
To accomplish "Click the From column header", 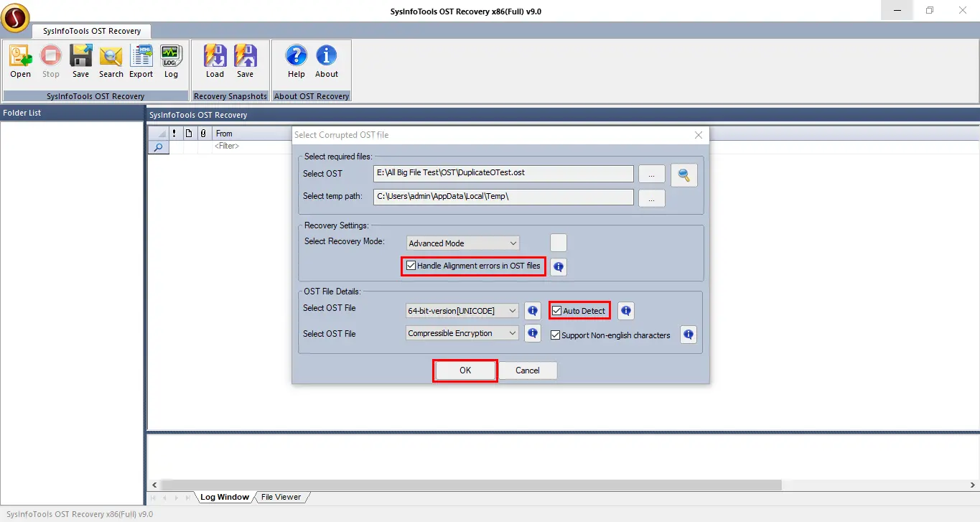I will tap(252, 134).
